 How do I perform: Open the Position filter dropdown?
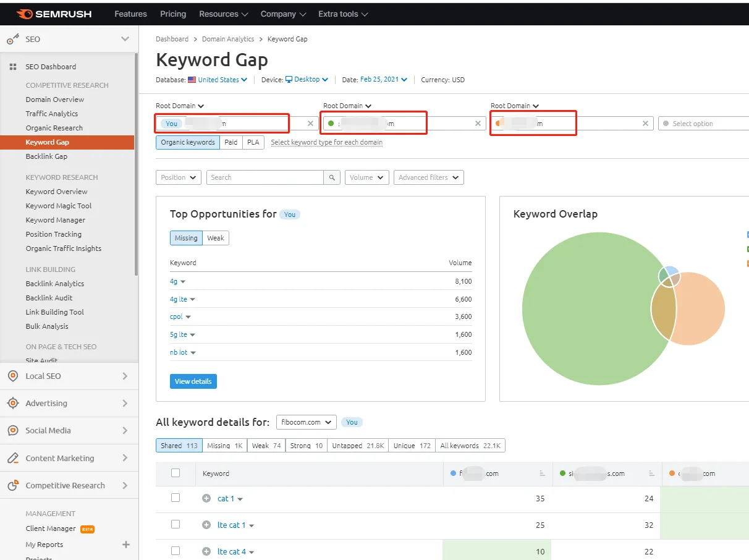179,177
